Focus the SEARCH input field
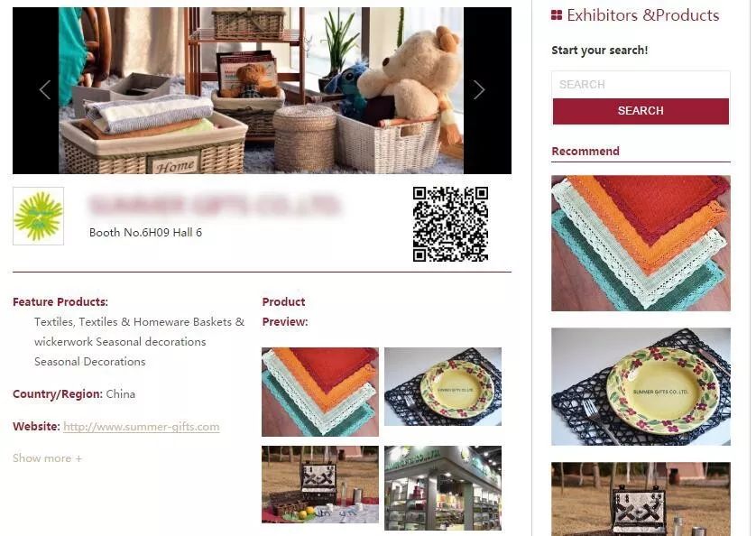This screenshot has height=536, width=756. point(641,85)
